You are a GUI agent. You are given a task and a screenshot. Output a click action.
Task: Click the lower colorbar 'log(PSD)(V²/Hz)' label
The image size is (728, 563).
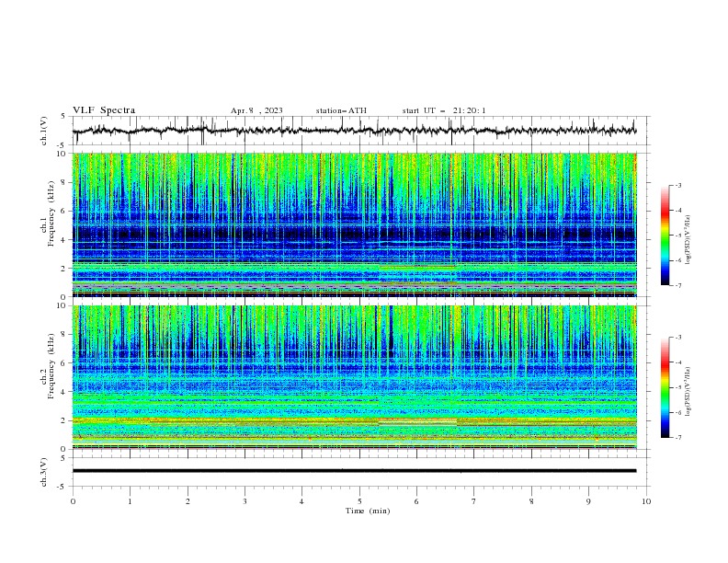click(688, 392)
